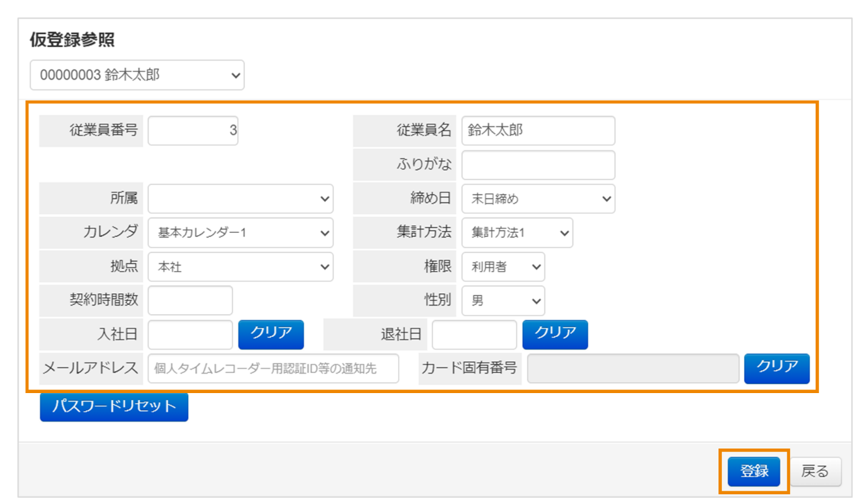The height and width of the screenshot is (504, 860).
Task: Click the クリア button next to 退社日
Action: pyautogui.click(x=555, y=334)
